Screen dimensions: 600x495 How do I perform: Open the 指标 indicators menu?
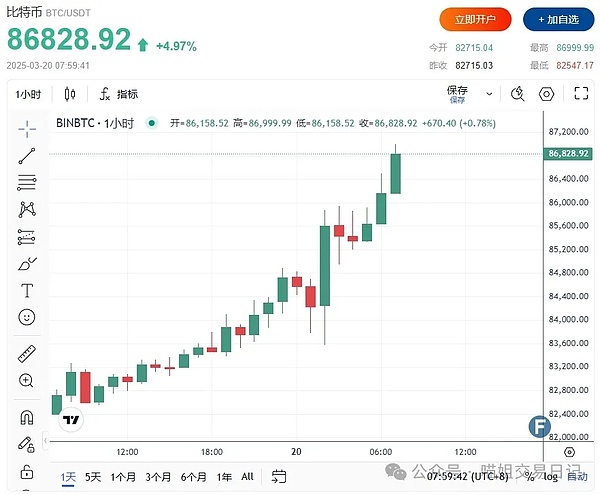[118, 94]
